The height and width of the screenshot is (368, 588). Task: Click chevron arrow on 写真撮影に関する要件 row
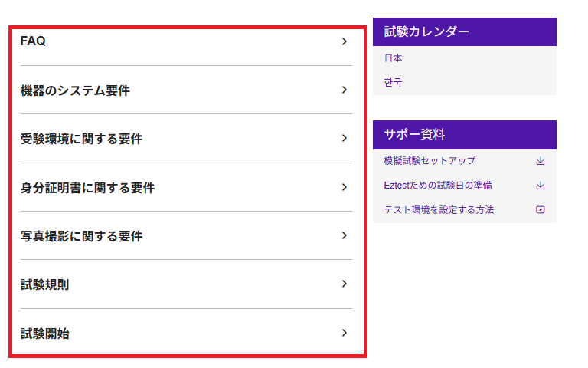(345, 235)
